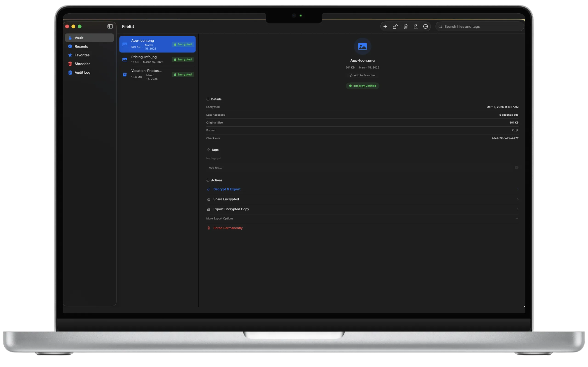Select Favorites in the sidebar
This screenshot has height=367, width=588.
[82, 55]
